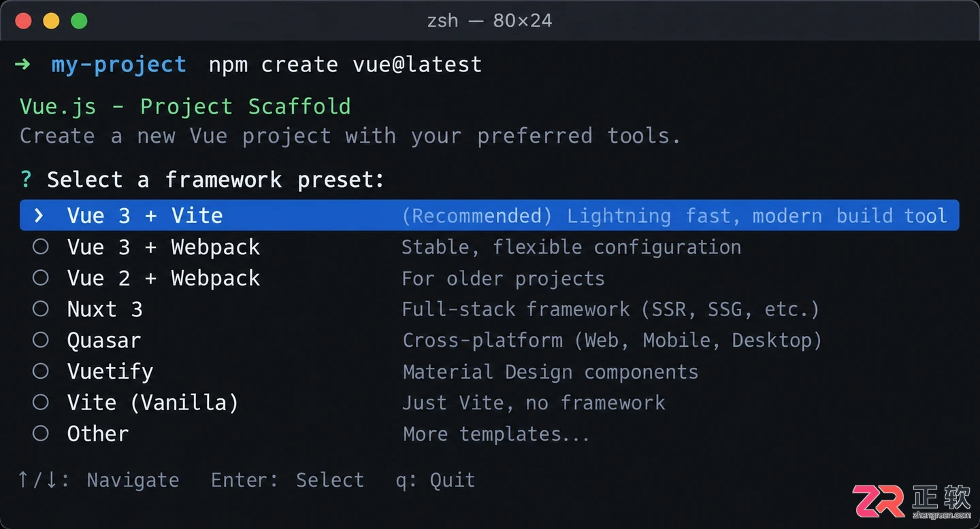Click the green zoom window button
Image resolution: width=980 pixels, height=529 pixels.
tap(79, 21)
